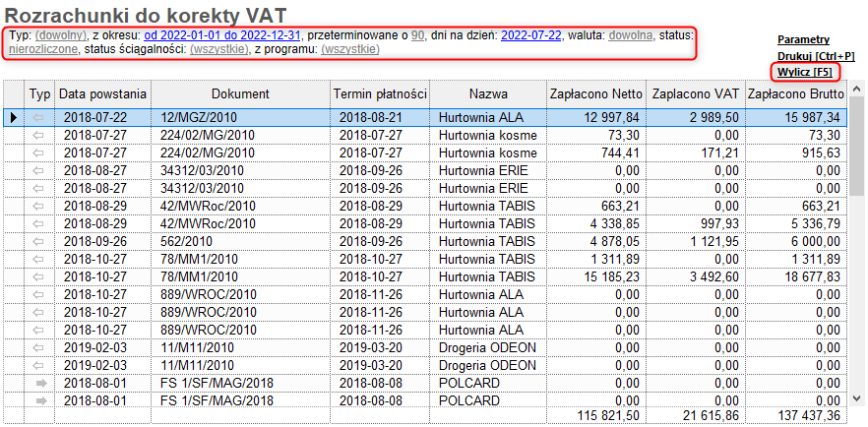Click left arrow type icon of 562/2010 row
Image resolution: width=868 pixels, height=427 pixels.
38,242
